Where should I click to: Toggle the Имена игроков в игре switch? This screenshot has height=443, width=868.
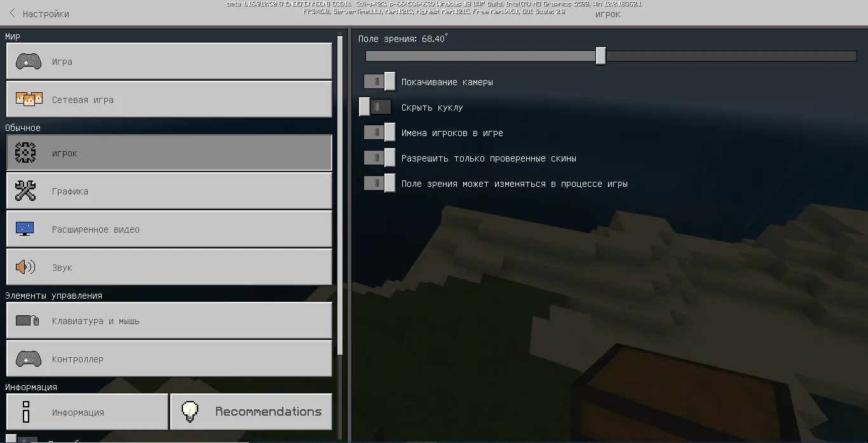(x=379, y=133)
